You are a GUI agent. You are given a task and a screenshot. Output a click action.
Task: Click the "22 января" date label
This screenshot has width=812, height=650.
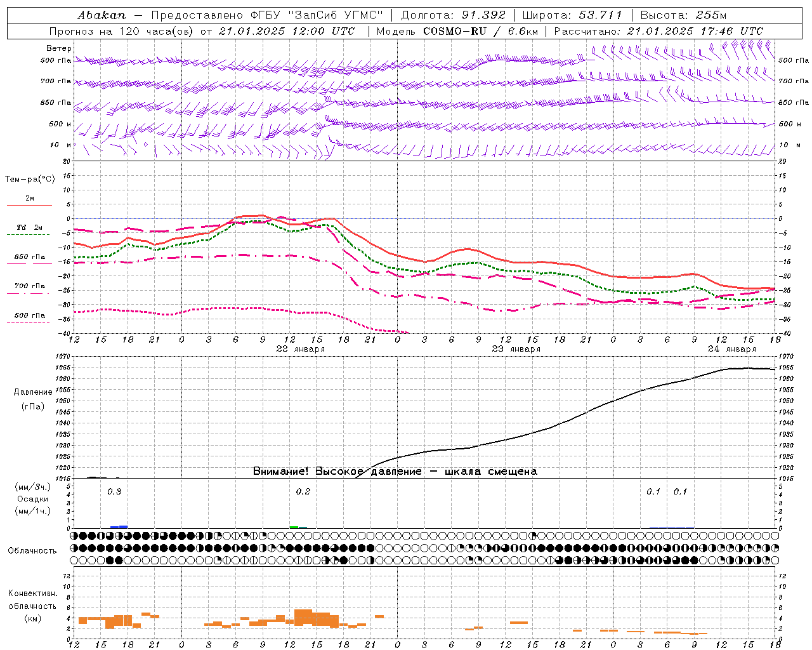[x=300, y=349]
